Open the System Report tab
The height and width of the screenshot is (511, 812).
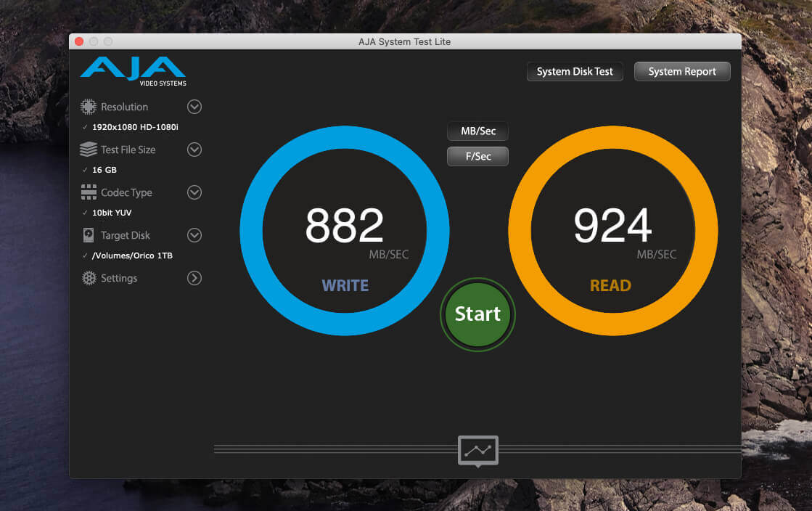[682, 72]
